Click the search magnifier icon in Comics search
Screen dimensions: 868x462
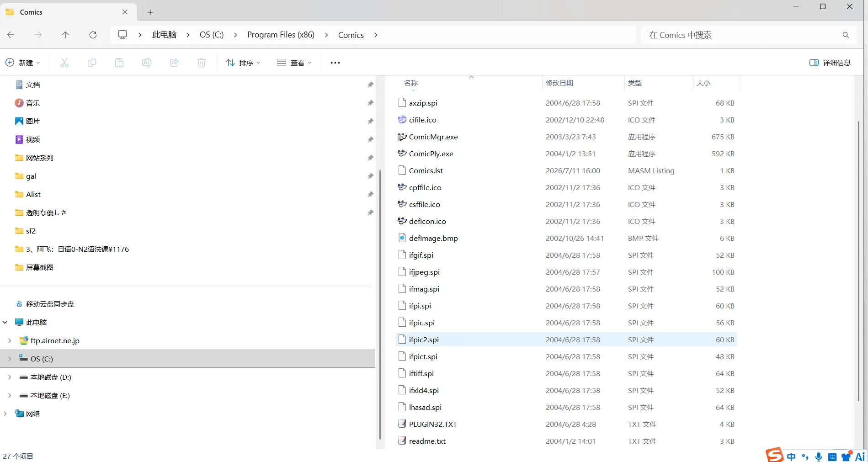click(x=846, y=35)
